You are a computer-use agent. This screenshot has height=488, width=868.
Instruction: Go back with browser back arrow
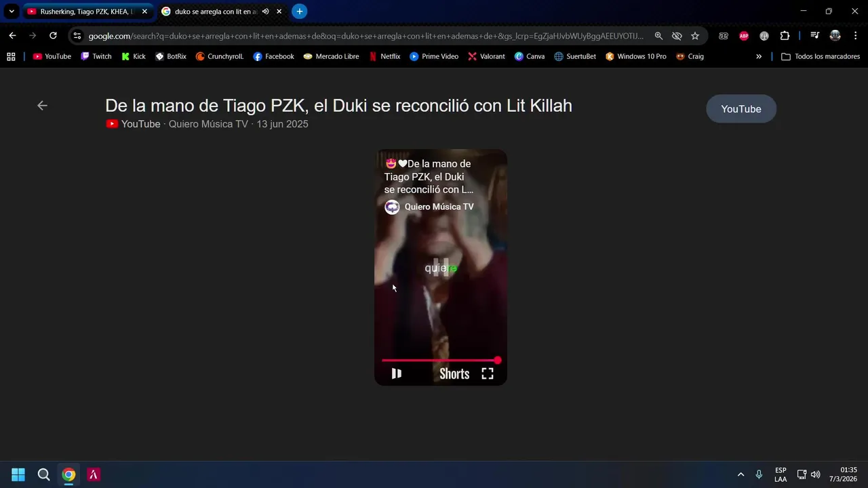coord(12,36)
